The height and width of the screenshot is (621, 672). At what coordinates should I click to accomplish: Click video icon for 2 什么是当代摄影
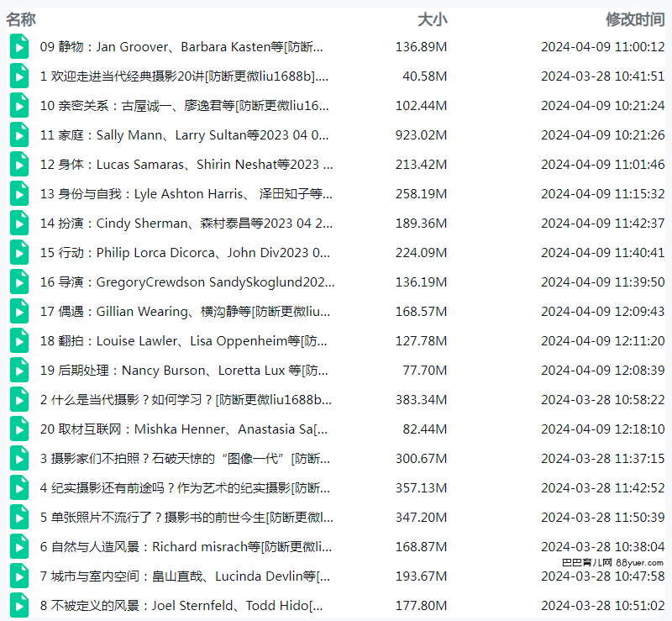19,400
